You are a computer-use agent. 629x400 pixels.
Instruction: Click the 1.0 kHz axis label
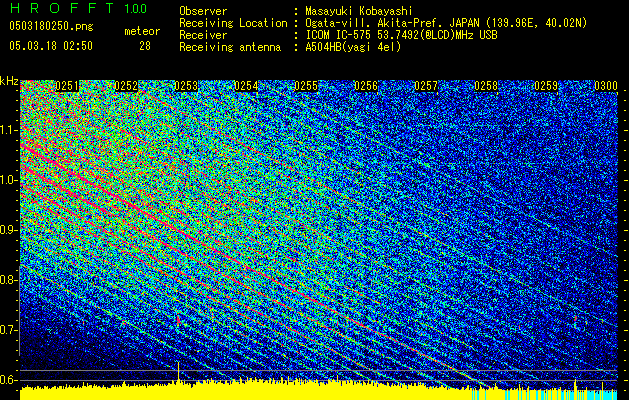[x=9, y=180]
